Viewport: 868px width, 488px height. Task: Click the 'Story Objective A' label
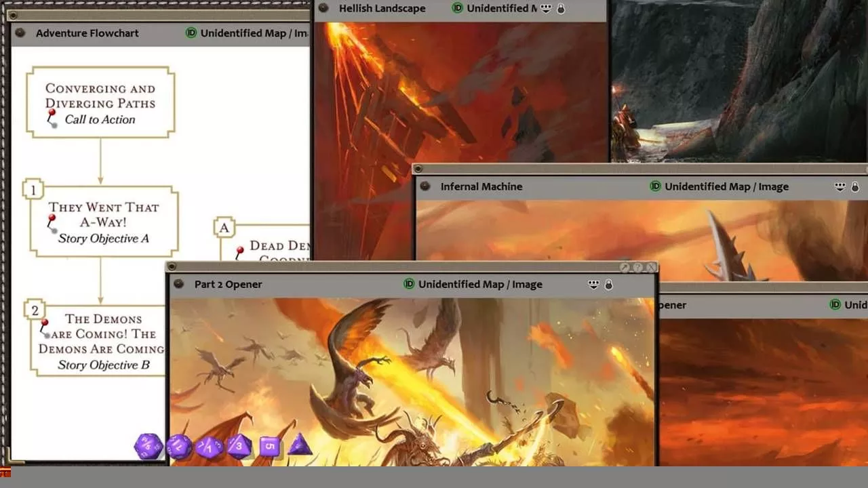click(x=104, y=238)
